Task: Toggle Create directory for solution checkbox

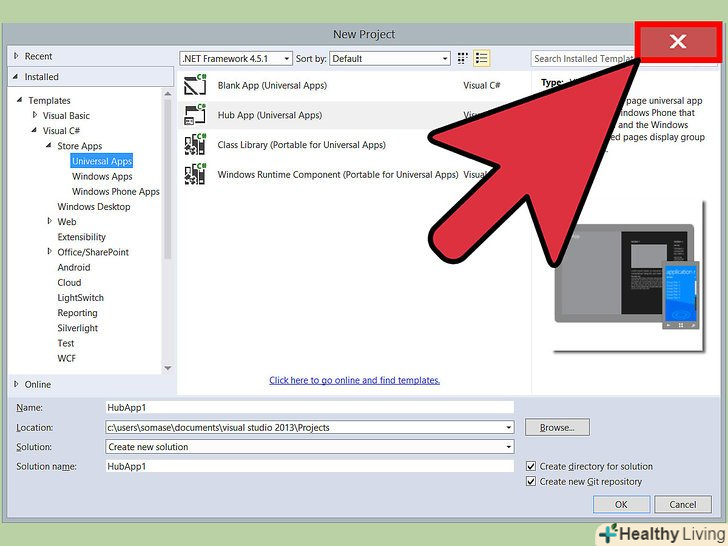Action: pyautogui.click(x=532, y=466)
